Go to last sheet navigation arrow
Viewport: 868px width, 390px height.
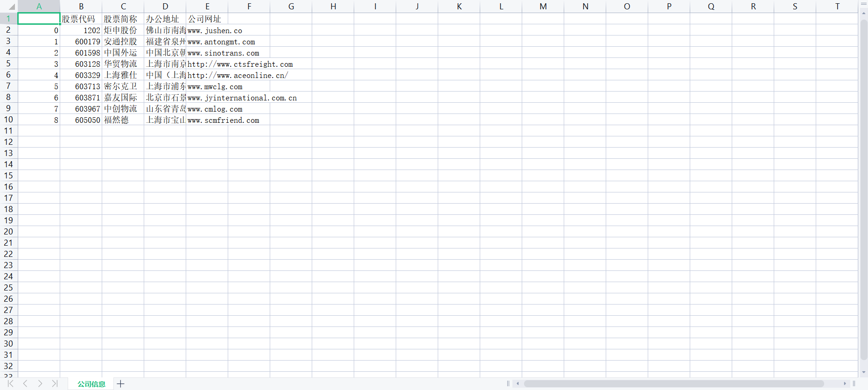pos(55,383)
